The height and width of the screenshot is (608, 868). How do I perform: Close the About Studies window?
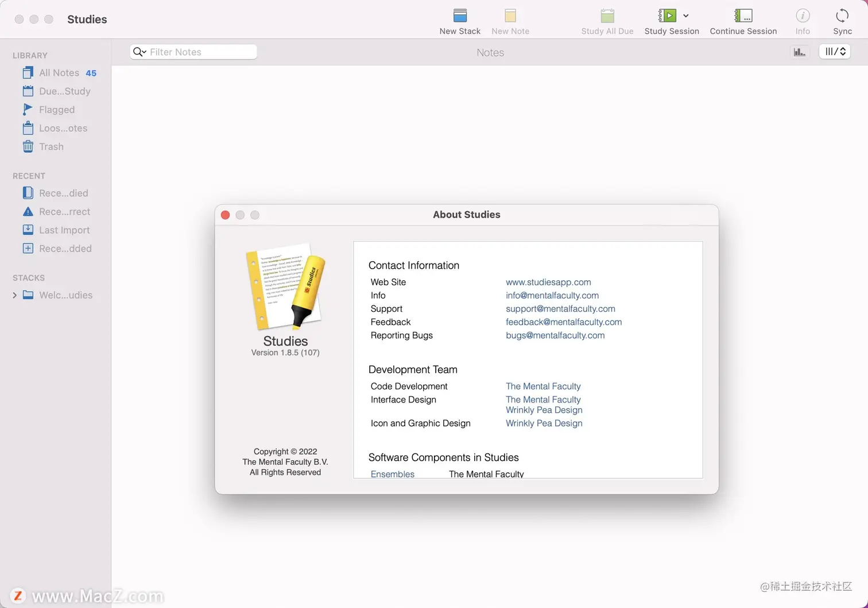pos(225,215)
